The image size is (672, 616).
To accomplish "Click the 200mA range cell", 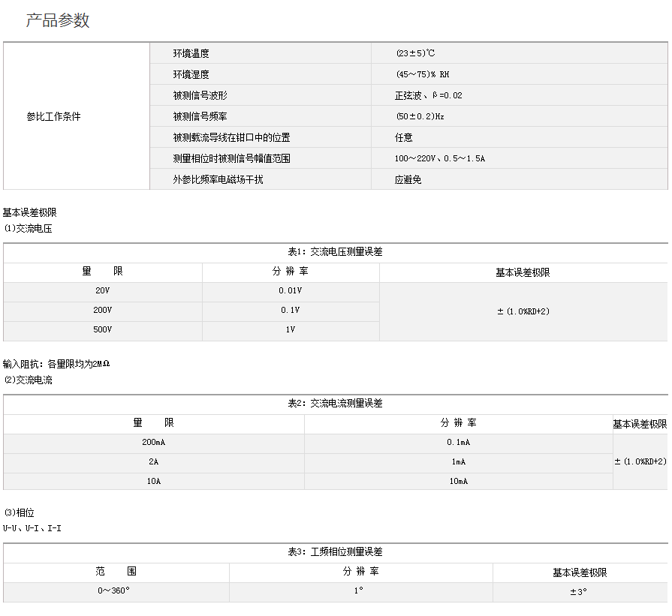I will tap(153, 443).
